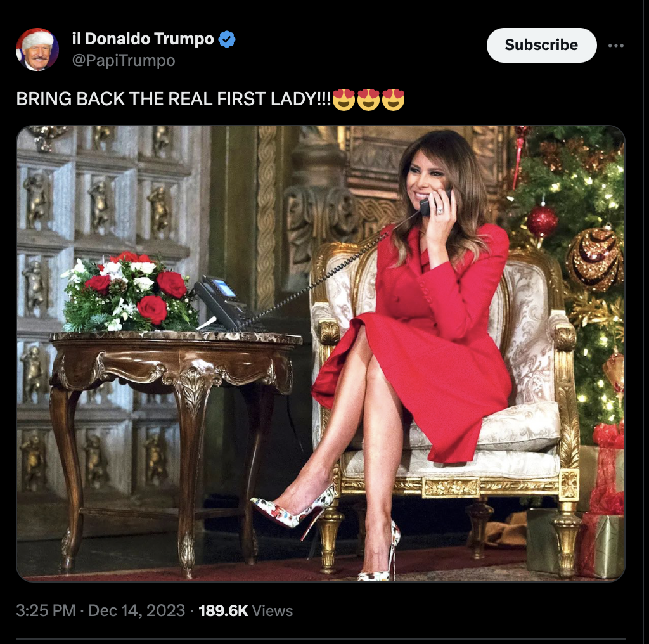
Task: Click the Dec 14, 2023 date
Action: [137, 610]
